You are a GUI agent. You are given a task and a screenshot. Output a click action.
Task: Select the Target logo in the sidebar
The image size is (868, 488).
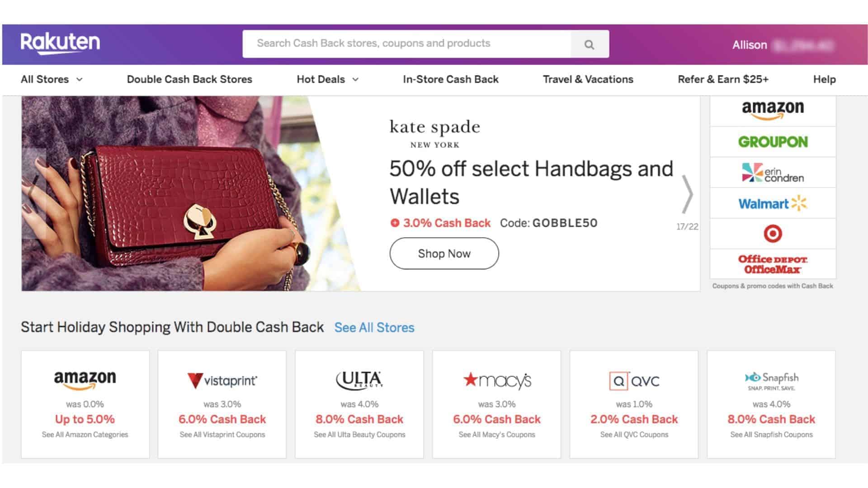pos(772,233)
